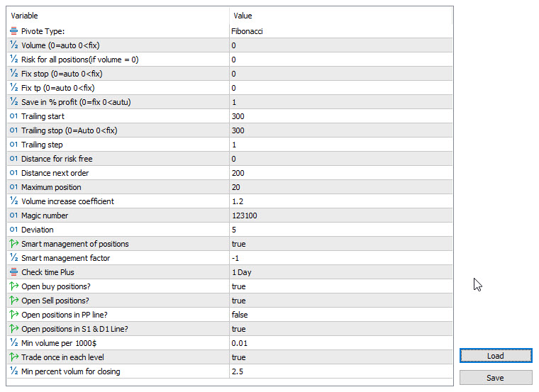Screen dimensions: 539x392
Task: Toggle Open Sell positions true value
Action: tap(238, 301)
